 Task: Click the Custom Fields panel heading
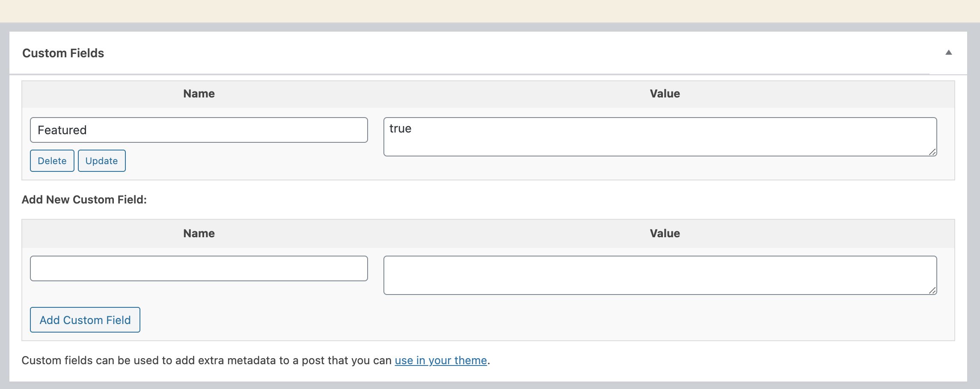pos(63,53)
